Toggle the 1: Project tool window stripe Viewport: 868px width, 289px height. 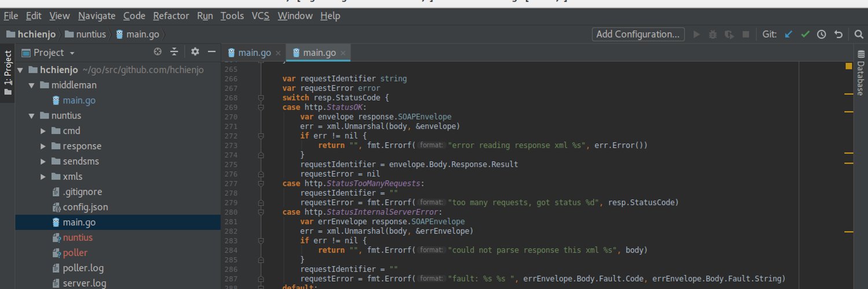(x=8, y=73)
